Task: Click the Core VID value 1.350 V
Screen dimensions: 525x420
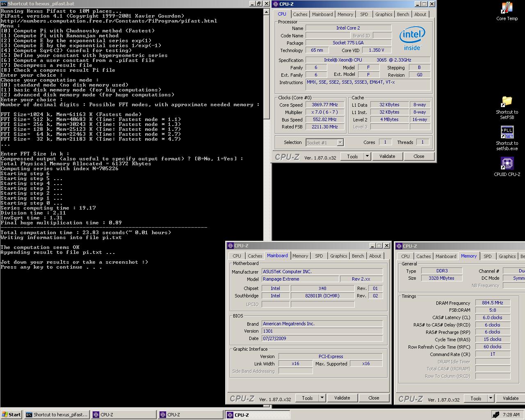Action: pyautogui.click(x=377, y=50)
